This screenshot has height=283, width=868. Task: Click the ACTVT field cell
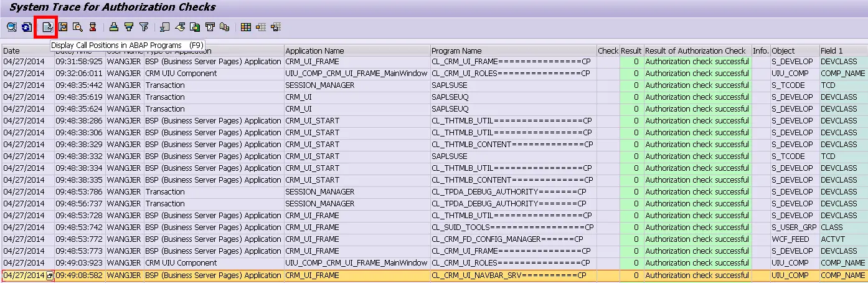843,239
